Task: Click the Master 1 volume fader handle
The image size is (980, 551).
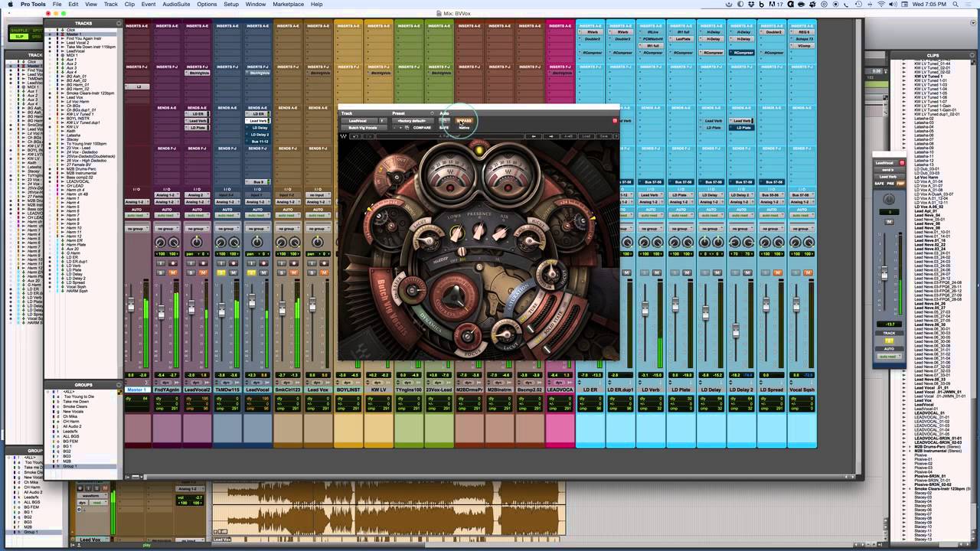Action: [x=131, y=306]
